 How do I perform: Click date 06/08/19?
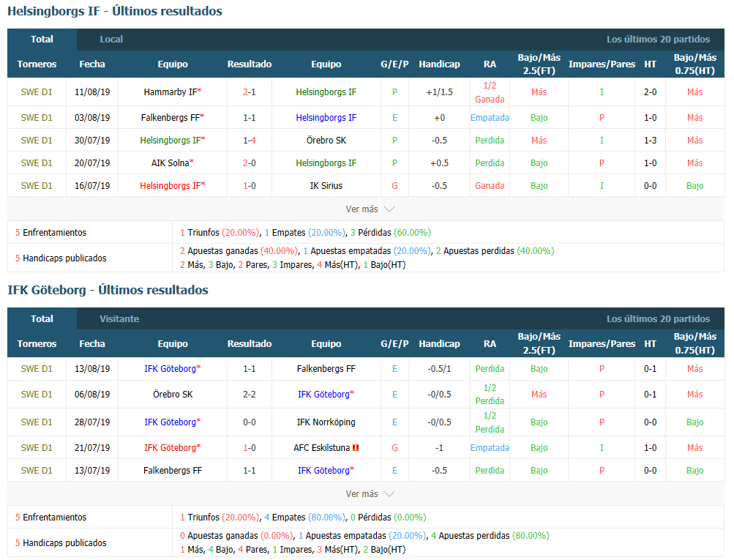[92, 395]
